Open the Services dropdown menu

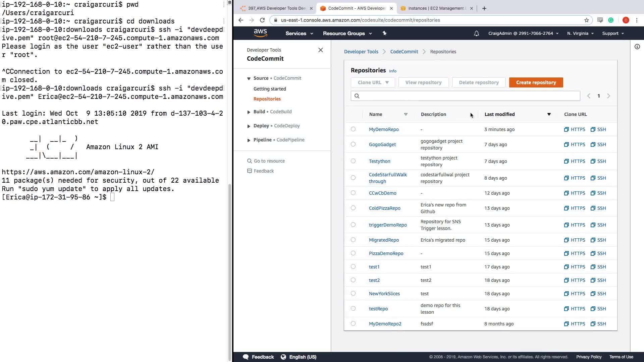point(299,34)
